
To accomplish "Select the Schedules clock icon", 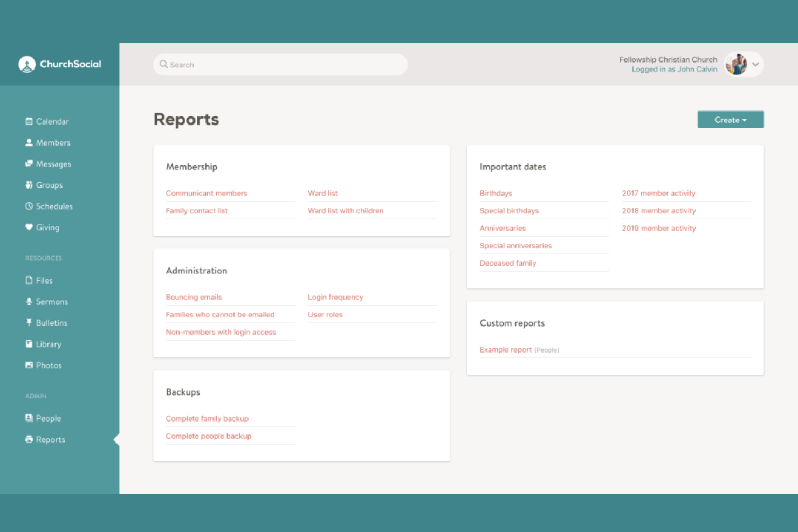I will point(30,206).
